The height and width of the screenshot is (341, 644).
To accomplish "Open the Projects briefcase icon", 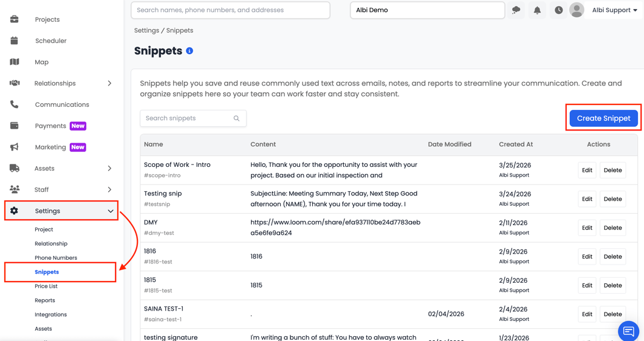I will (x=15, y=19).
